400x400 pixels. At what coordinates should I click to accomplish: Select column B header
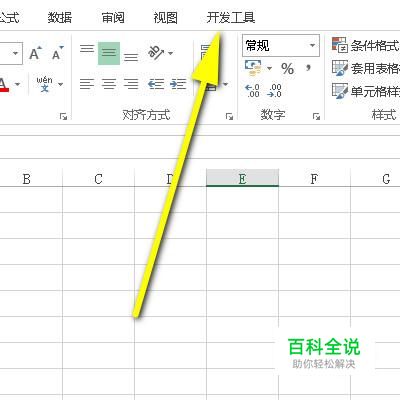pos(27,179)
